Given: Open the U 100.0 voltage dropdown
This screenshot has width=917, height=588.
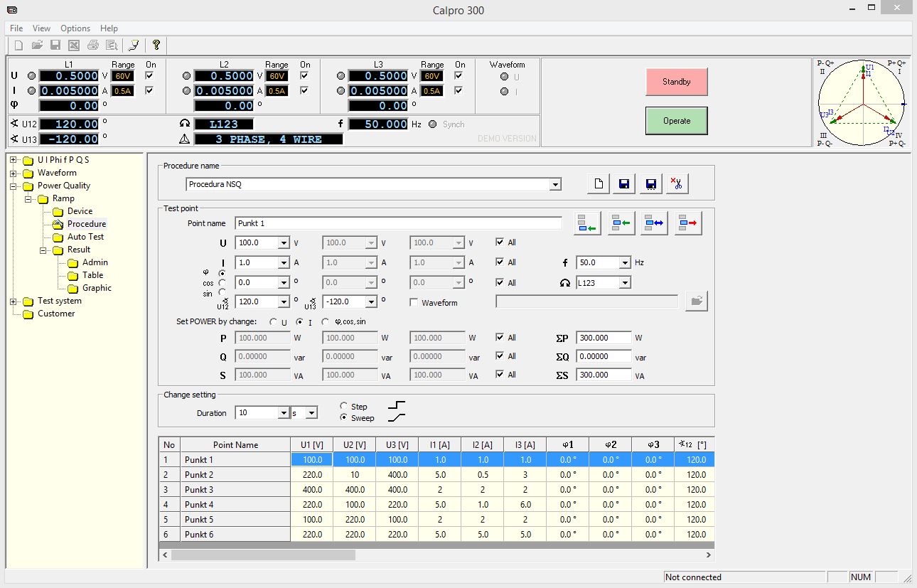Looking at the screenshot, I should (x=284, y=243).
